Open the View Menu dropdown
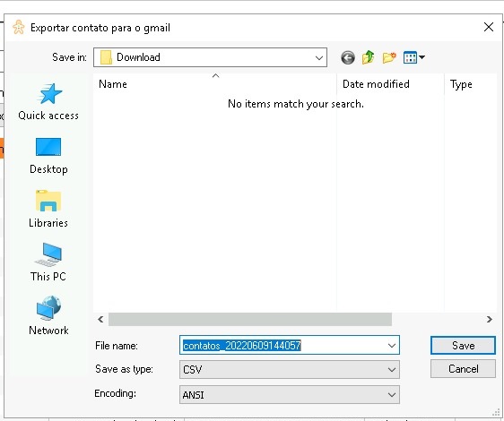 pyautogui.click(x=414, y=57)
